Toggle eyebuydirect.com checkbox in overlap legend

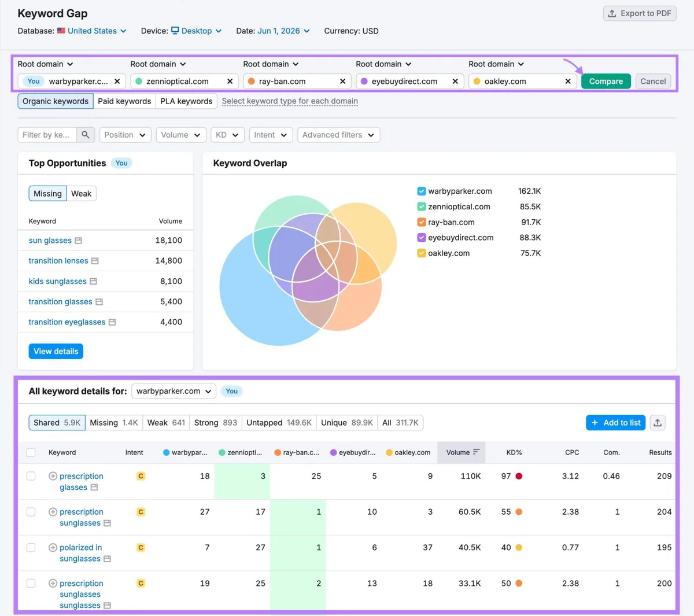point(422,238)
